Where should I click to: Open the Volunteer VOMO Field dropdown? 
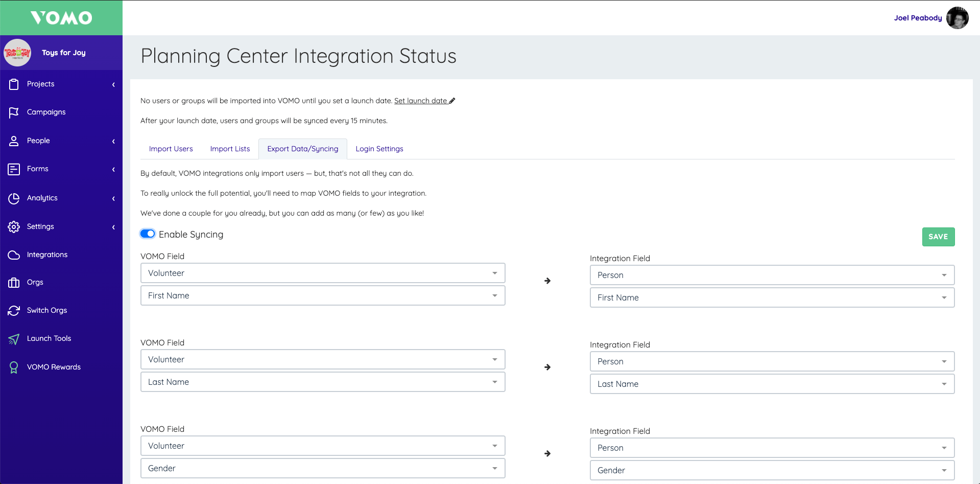[322, 273]
